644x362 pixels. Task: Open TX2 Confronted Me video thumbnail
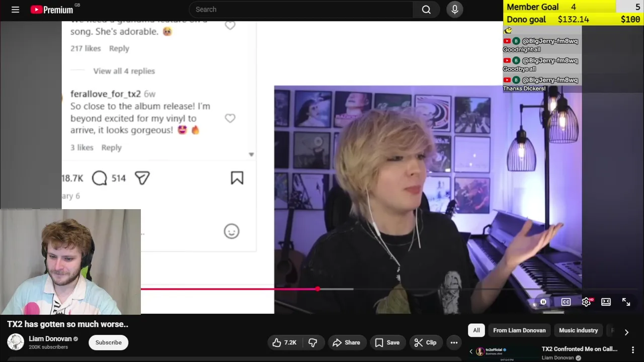[503, 353]
